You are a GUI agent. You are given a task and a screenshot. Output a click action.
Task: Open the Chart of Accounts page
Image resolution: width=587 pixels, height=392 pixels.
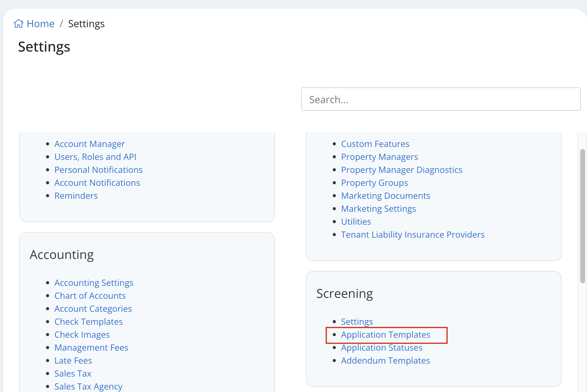point(90,295)
